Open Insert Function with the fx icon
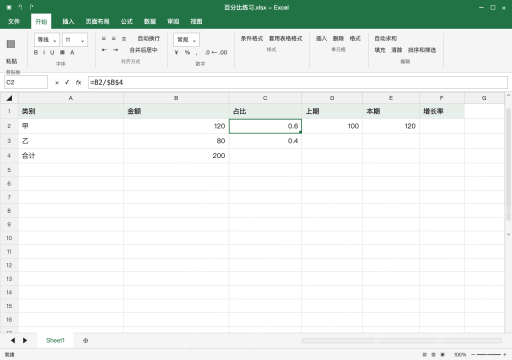The width and height of the screenshot is (512, 360). point(78,82)
